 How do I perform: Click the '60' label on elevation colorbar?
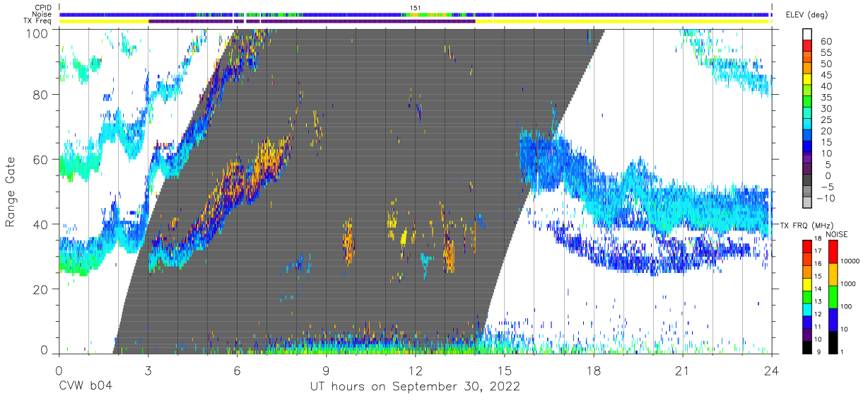[x=828, y=41]
